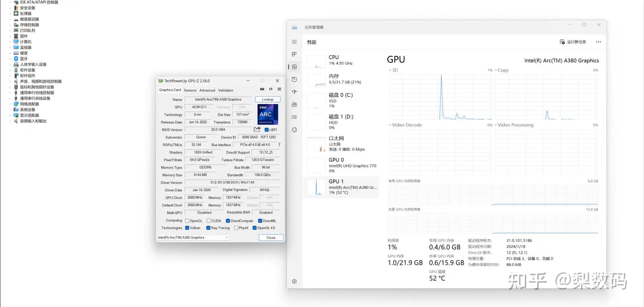Screen dimensions: 644x307
Task: Click the display adapter icon in Device Manager
Action: (x=16, y=115)
